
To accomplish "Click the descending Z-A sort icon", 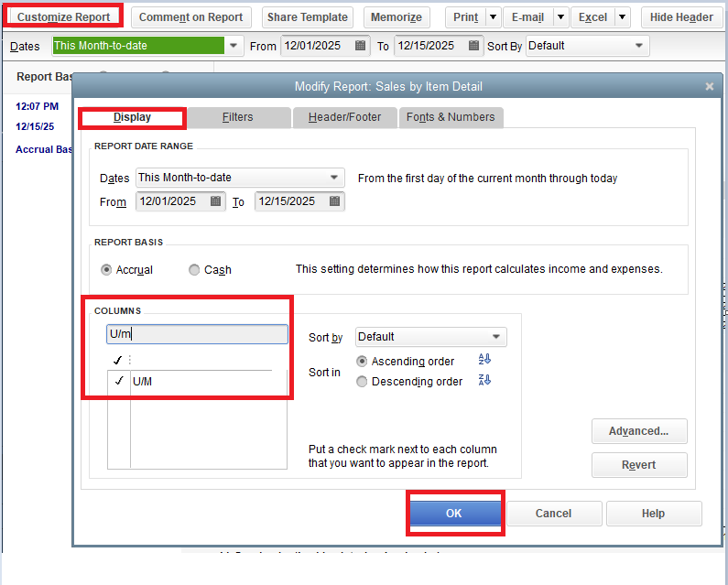I will tap(485, 380).
